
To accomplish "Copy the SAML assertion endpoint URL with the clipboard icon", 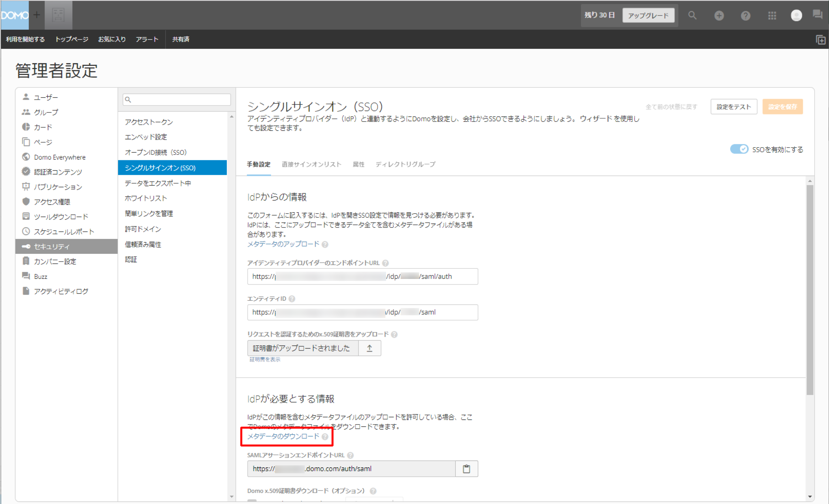I will point(466,469).
